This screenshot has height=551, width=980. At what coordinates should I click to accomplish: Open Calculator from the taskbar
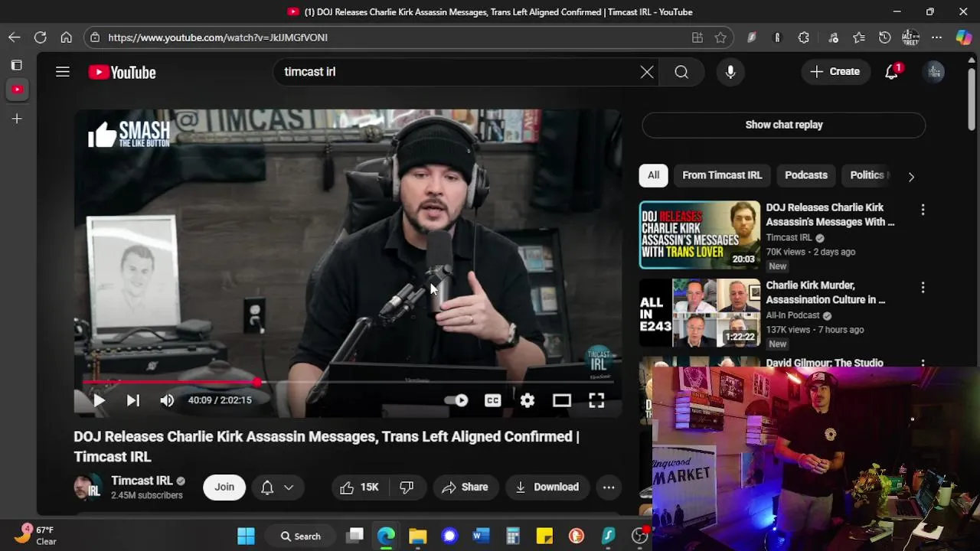click(x=513, y=536)
